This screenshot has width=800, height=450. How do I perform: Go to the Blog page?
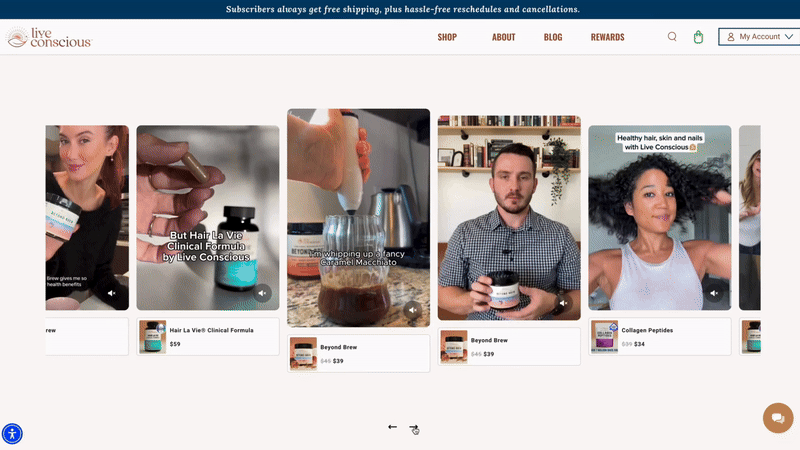click(553, 37)
